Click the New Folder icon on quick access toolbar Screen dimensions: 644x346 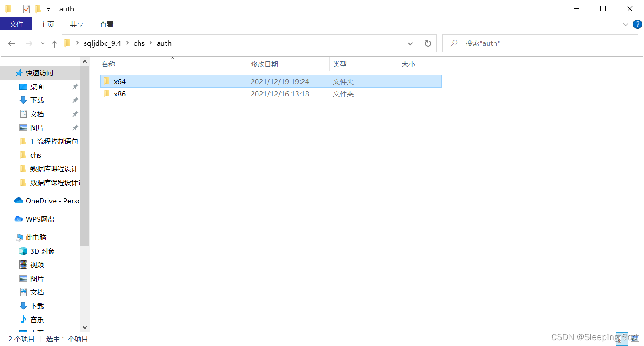(x=38, y=8)
